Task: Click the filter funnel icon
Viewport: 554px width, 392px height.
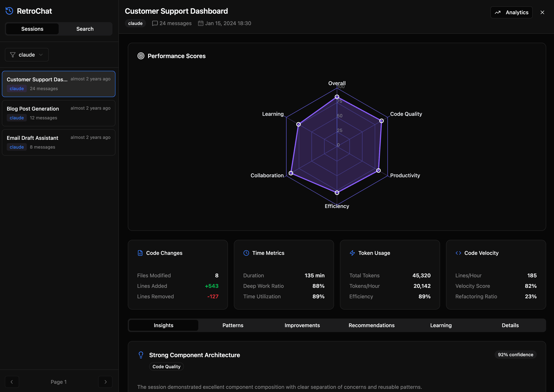Action: pos(13,55)
